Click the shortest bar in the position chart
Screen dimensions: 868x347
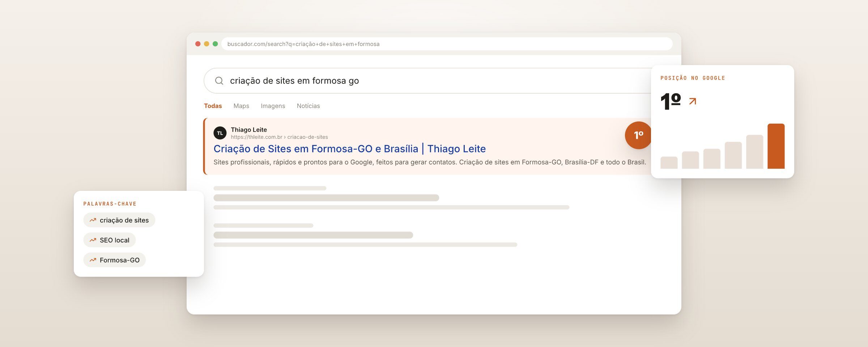click(x=669, y=163)
